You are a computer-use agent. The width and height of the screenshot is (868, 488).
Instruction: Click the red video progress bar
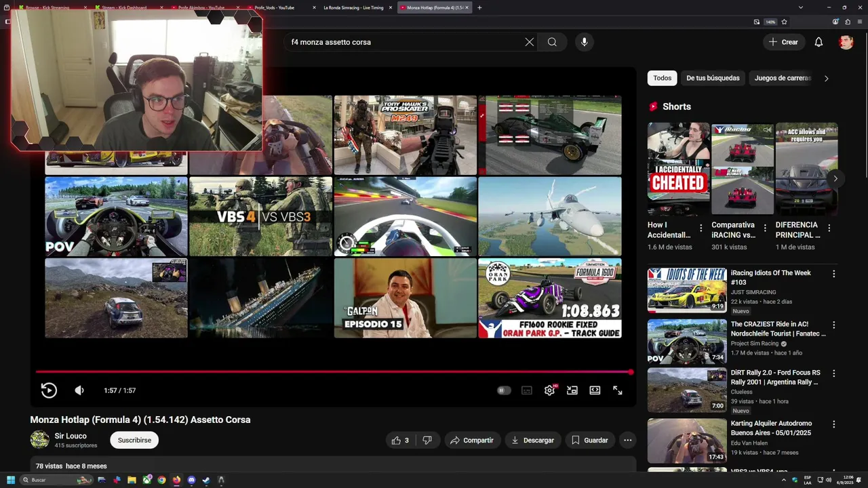(x=334, y=372)
